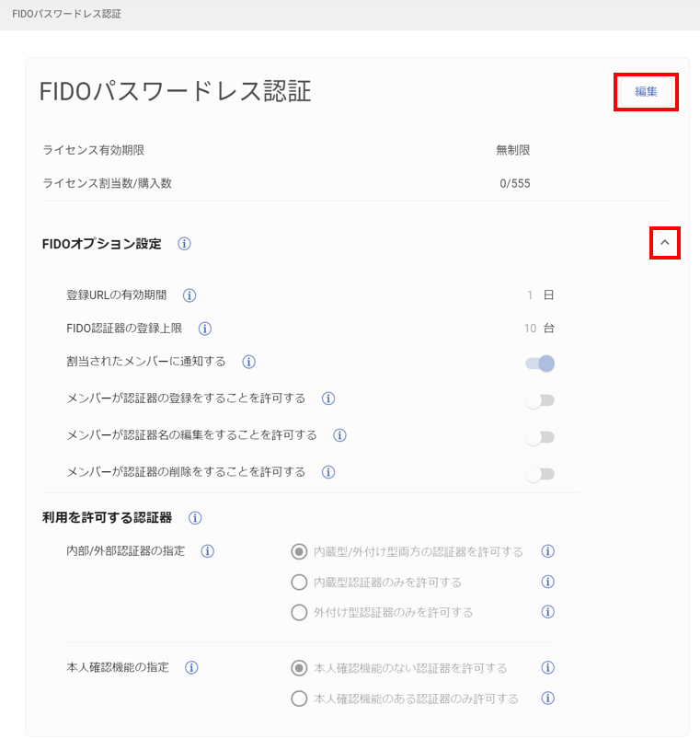Enable toggle for メンバーが認証器名の編集をすることを許可する

tap(540, 437)
